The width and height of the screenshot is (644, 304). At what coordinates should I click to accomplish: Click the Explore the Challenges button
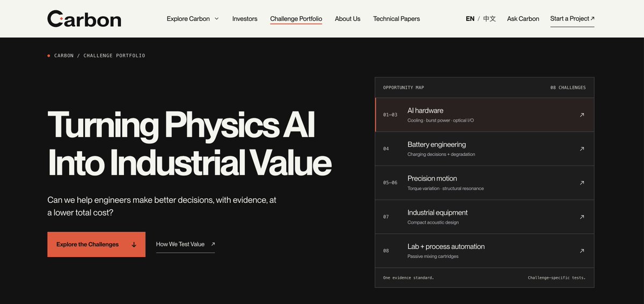(96, 244)
